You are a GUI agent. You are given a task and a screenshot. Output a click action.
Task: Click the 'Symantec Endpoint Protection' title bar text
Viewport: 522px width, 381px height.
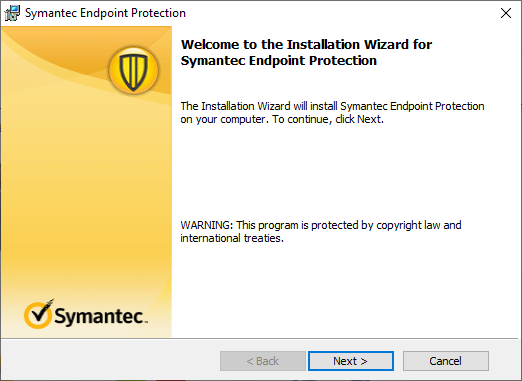point(105,13)
